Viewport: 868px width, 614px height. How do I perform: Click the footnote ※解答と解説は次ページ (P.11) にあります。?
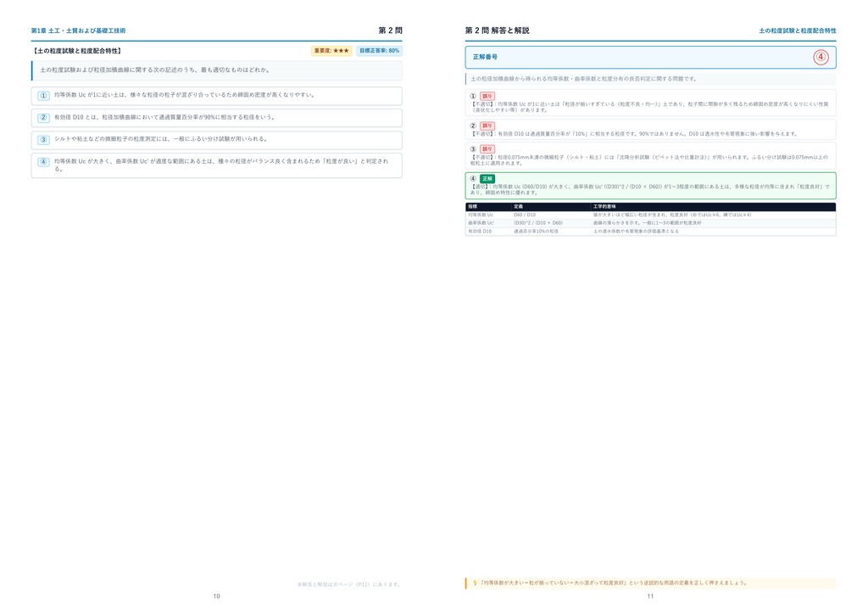click(x=349, y=584)
